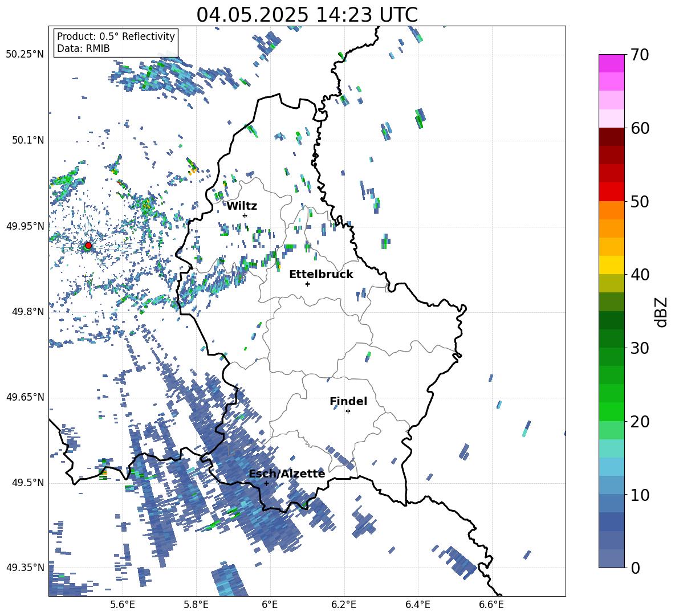Click the 6.6°E longitude label
This screenshot has width=675, height=616.
(491, 605)
